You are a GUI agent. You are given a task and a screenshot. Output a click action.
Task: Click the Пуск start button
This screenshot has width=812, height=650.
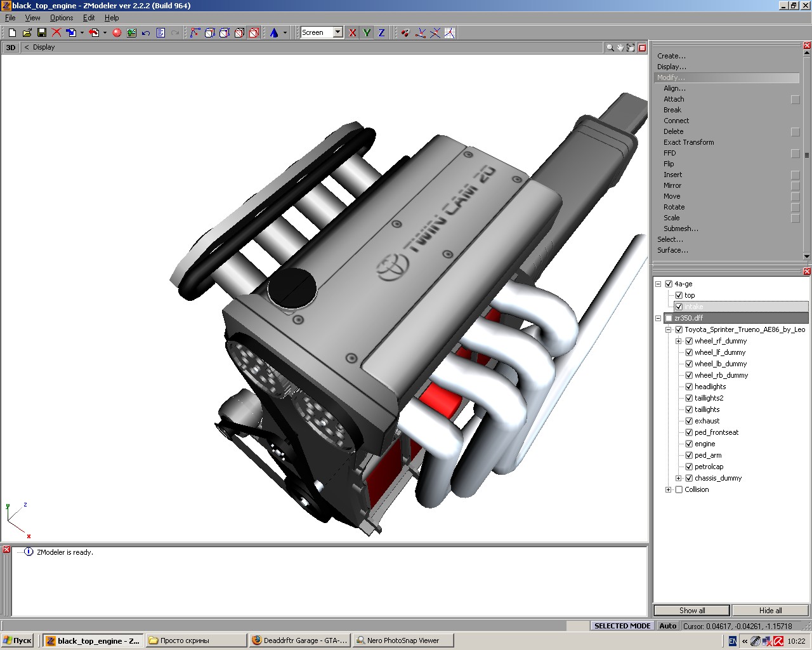tap(18, 640)
